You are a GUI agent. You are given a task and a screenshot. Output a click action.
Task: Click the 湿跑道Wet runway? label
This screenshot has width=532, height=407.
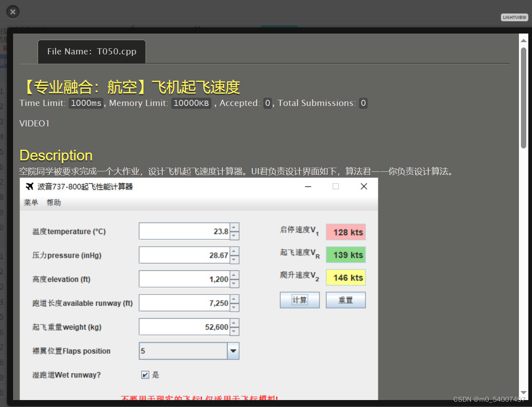[x=67, y=375]
